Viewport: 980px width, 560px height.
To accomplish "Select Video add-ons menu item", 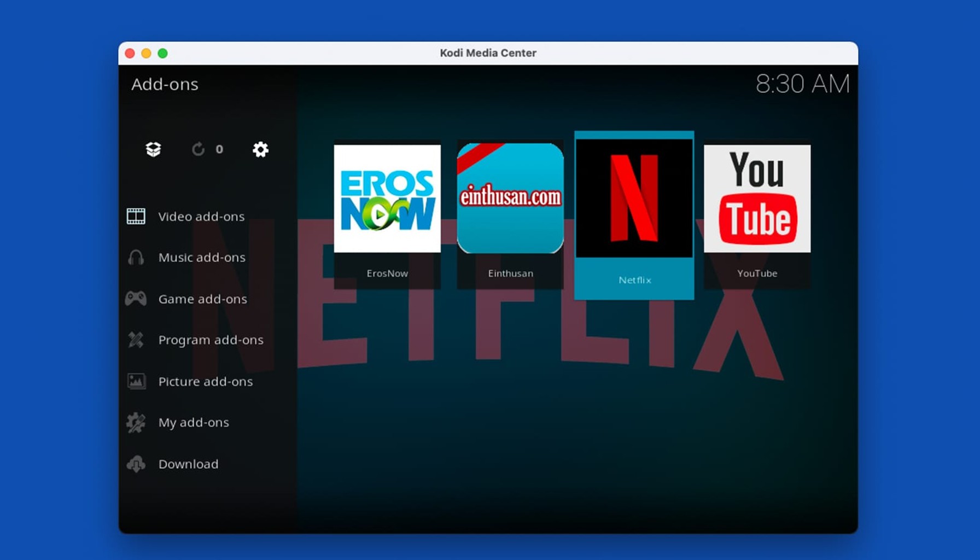I will 201,217.
